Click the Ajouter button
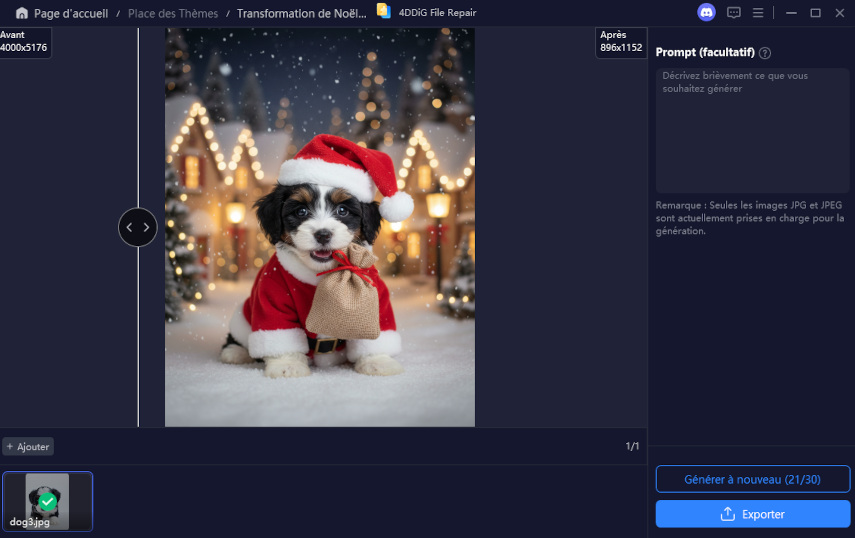The image size is (855, 538). tap(28, 446)
